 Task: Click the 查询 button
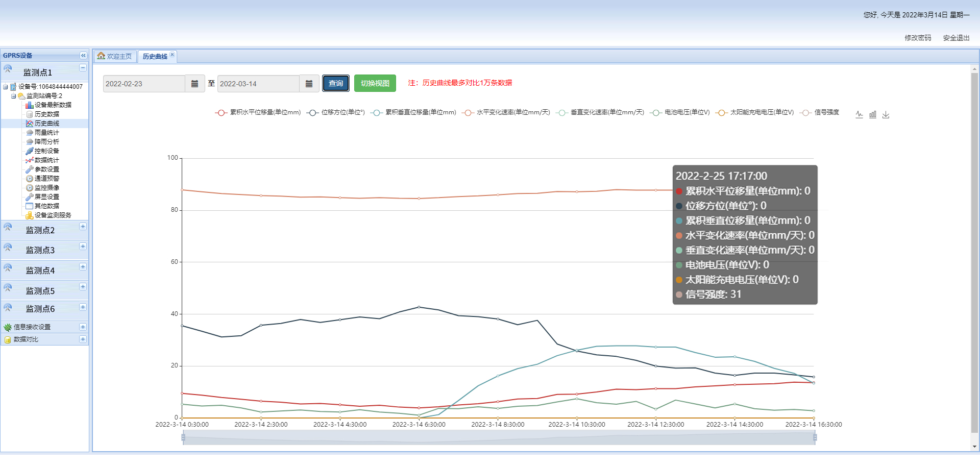coord(336,84)
